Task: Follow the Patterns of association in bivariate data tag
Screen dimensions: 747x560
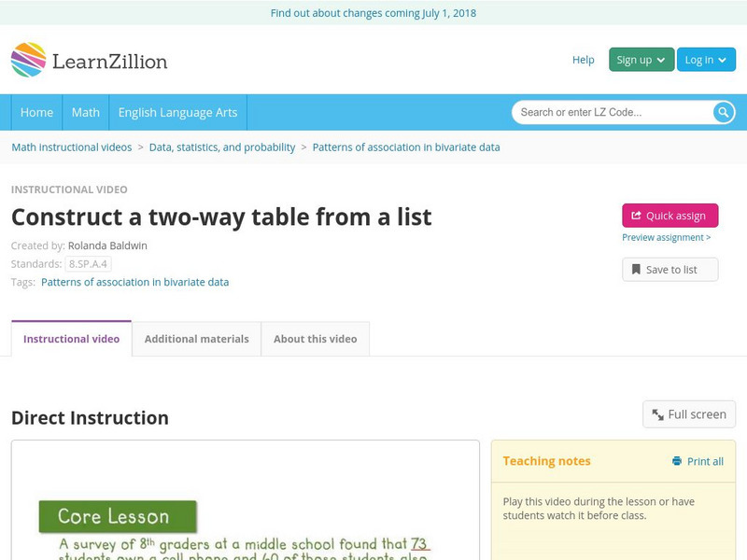Action: click(135, 282)
